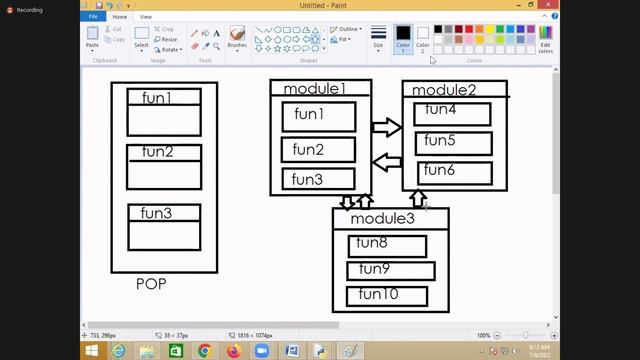Choose the Left arrow shape
Viewport: 640px width, 360px height.
[x=306, y=40]
